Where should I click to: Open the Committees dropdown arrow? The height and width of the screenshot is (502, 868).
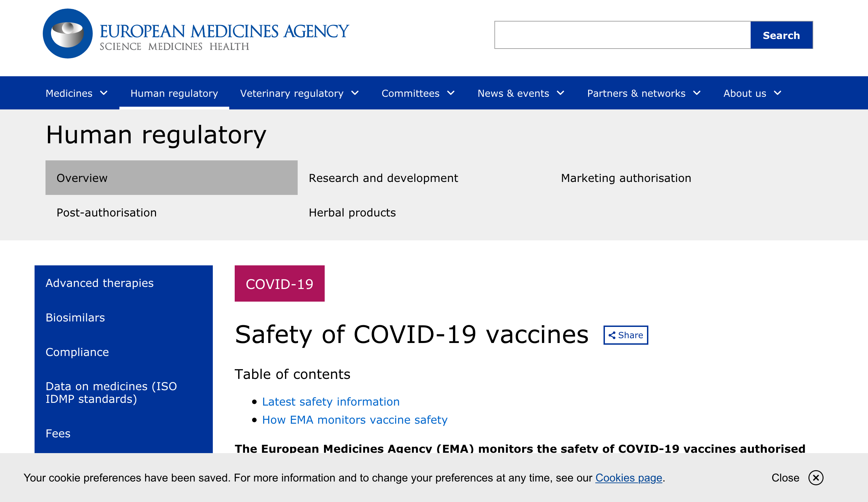point(451,93)
